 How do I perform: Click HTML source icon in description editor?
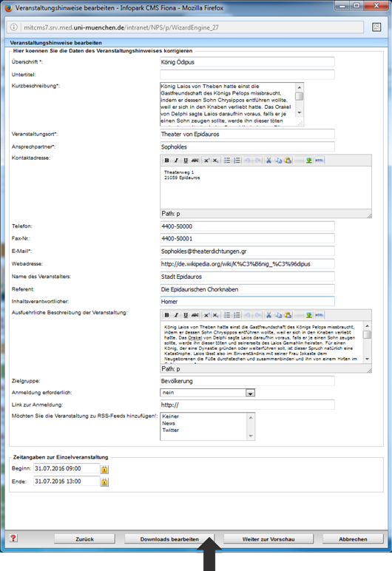tap(319, 315)
